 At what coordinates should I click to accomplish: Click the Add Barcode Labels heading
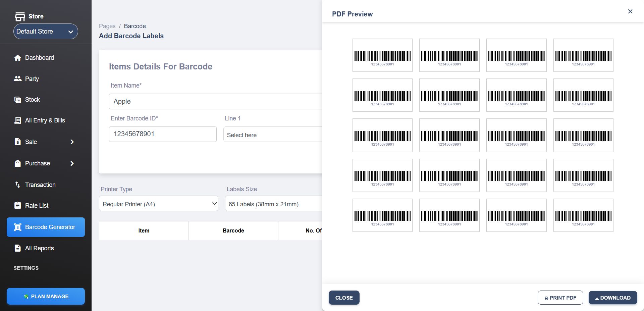coord(131,36)
